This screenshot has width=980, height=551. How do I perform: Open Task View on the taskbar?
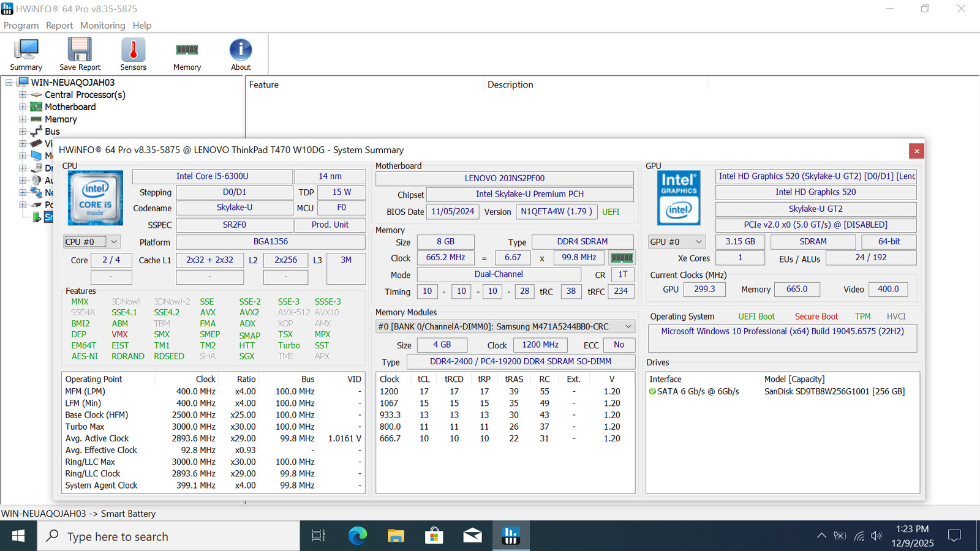(318, 536)
